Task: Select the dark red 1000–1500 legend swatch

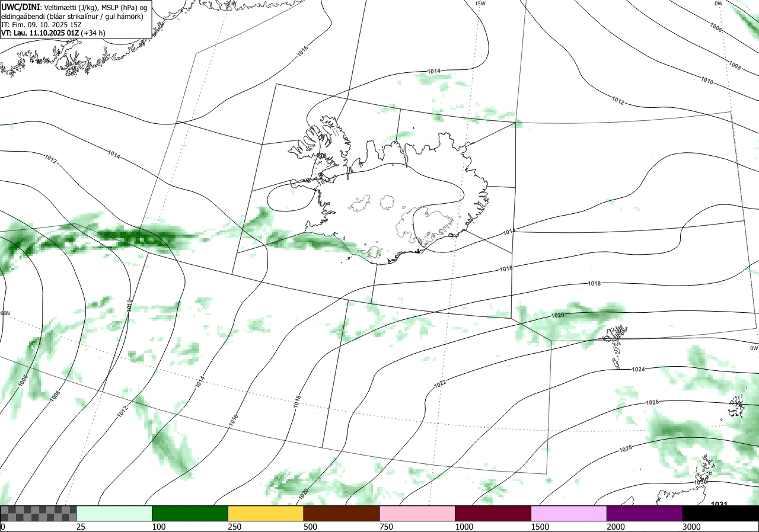Action: pos(493,513)
